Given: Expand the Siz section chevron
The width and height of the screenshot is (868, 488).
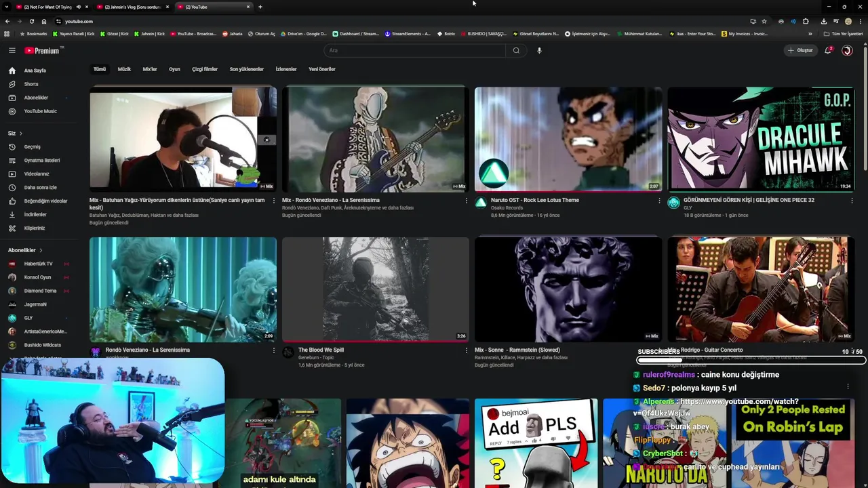Looking at the screenshot, I should click(x=21, y=134).
